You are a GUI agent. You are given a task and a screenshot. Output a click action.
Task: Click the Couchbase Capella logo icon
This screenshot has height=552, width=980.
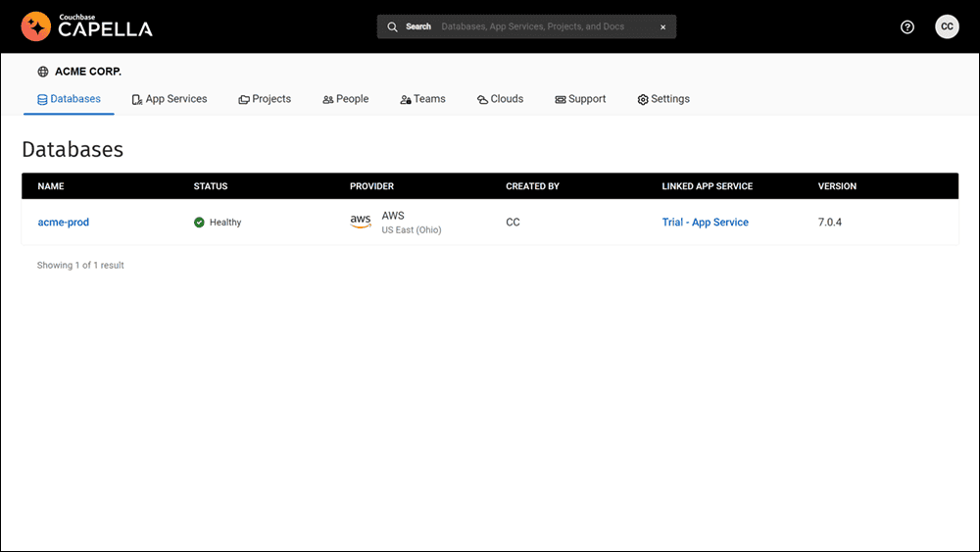(35, 26)
